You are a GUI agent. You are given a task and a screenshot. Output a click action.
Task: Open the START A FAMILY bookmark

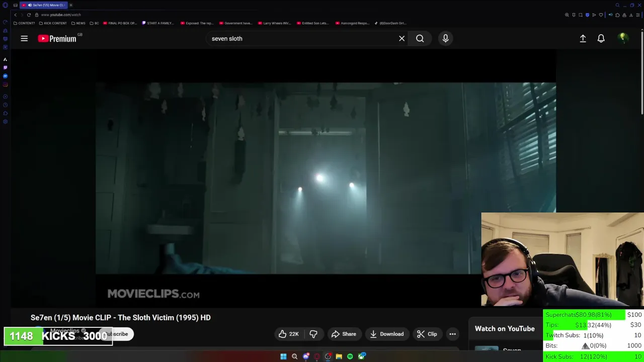point(158,23)
